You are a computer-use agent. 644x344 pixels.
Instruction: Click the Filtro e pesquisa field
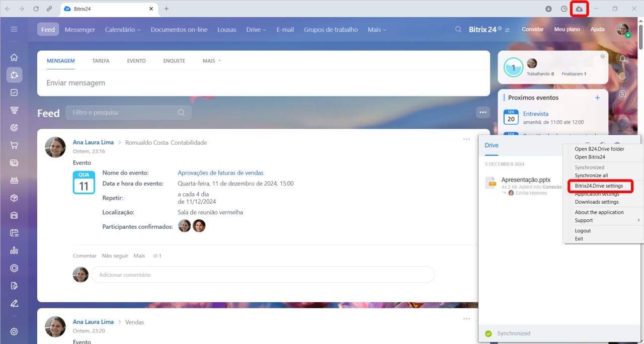point(128,113)
